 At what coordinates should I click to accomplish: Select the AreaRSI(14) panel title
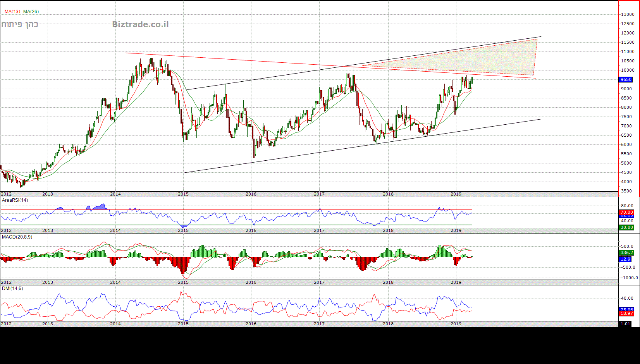point(15,200)
